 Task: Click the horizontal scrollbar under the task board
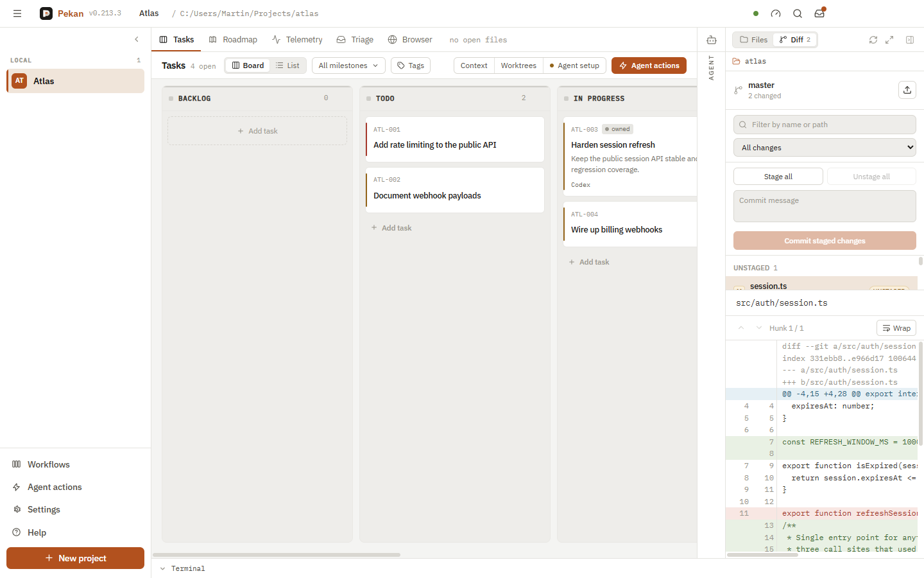pyautogui.click(x=277, y=555)
